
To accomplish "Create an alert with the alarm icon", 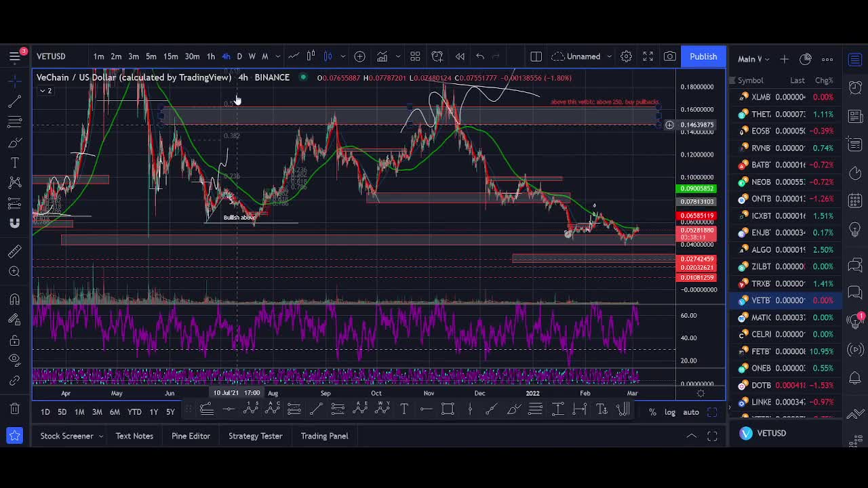I will tap(437, 56).
